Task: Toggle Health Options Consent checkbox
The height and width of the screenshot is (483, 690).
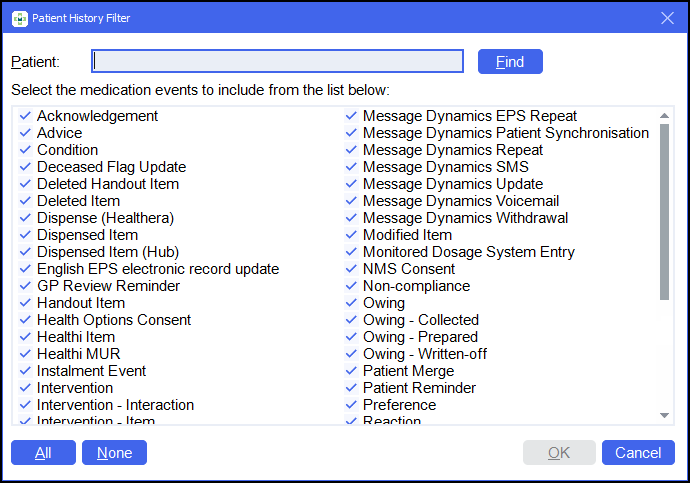Action: point(25,320)
